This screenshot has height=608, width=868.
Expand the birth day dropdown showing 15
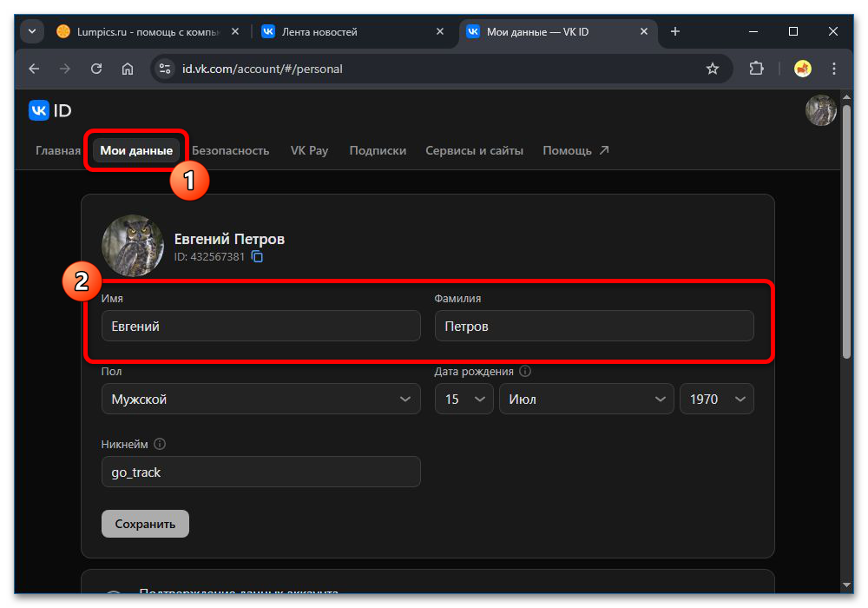click(x=464, y=399)
